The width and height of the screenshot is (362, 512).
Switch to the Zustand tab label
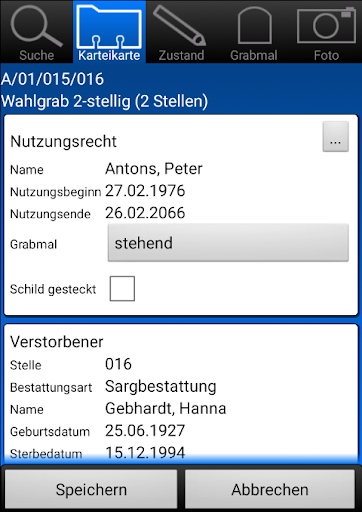181,55
